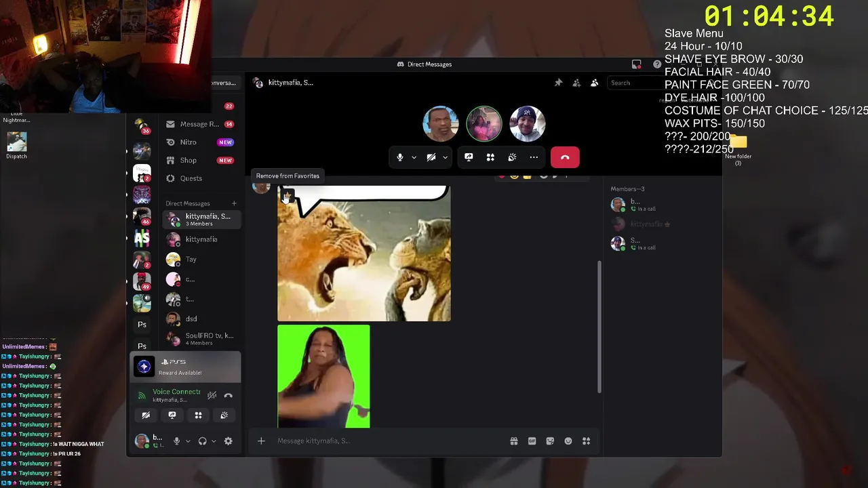
Task: Click Voice Connected status text
Action: 176,392
